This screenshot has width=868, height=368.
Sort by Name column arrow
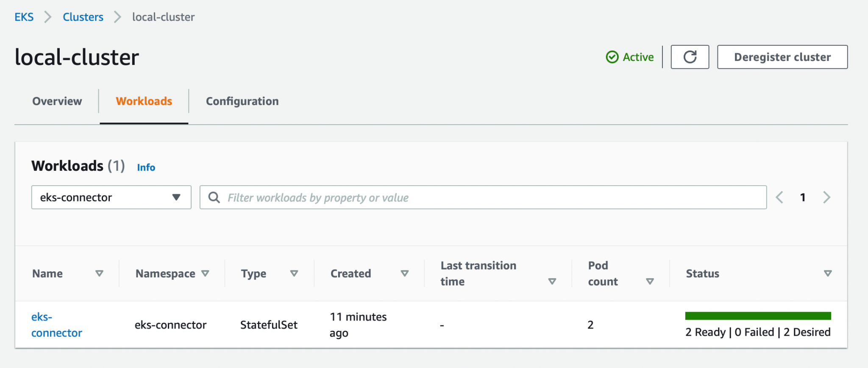point(99,273)
